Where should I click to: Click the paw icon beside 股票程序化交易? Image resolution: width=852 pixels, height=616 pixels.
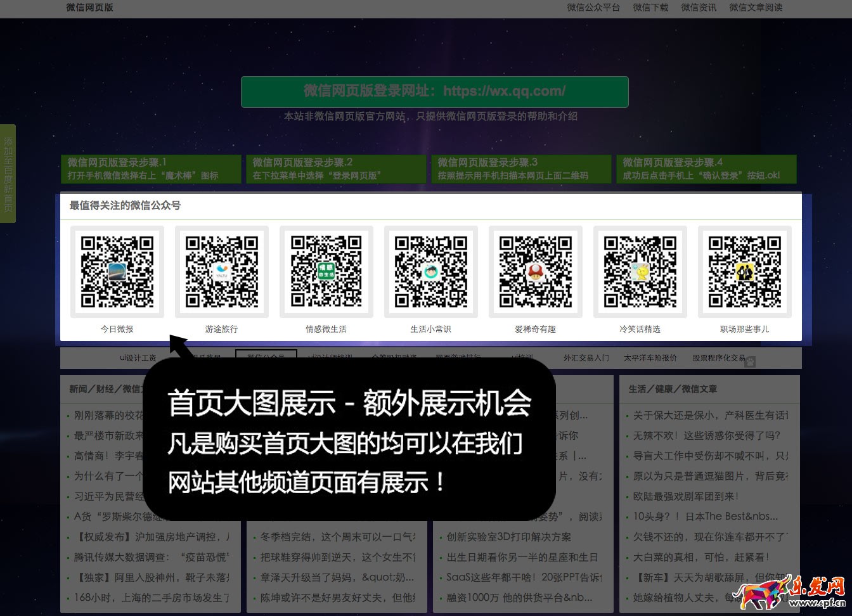[x=751, y=361]
